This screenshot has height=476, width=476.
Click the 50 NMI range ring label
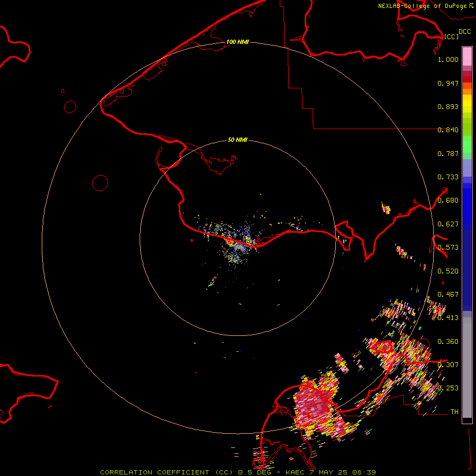click(x=237, y=140)
